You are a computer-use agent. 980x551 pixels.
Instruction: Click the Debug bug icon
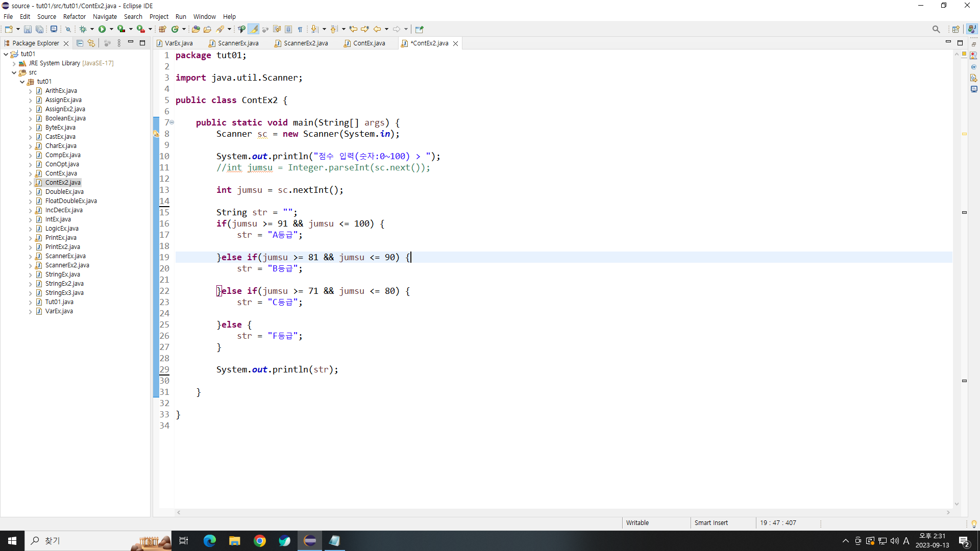click(83, 29)
